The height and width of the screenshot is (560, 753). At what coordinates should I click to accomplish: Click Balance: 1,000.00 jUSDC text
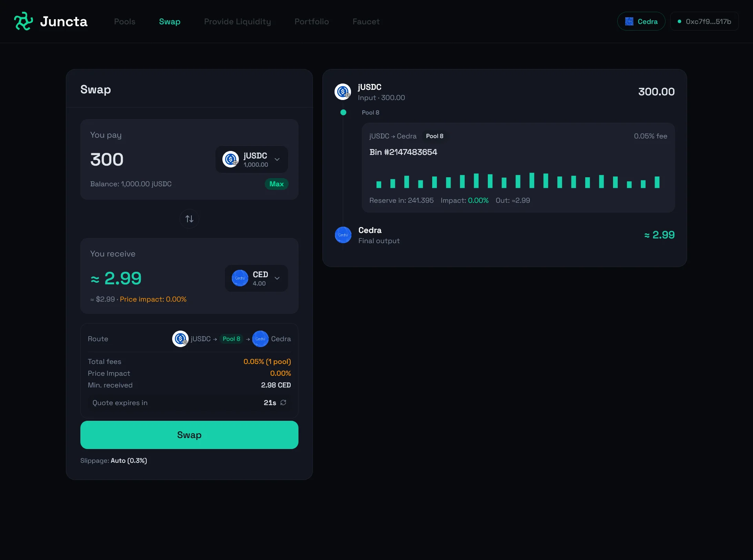(x=131, y=184)
